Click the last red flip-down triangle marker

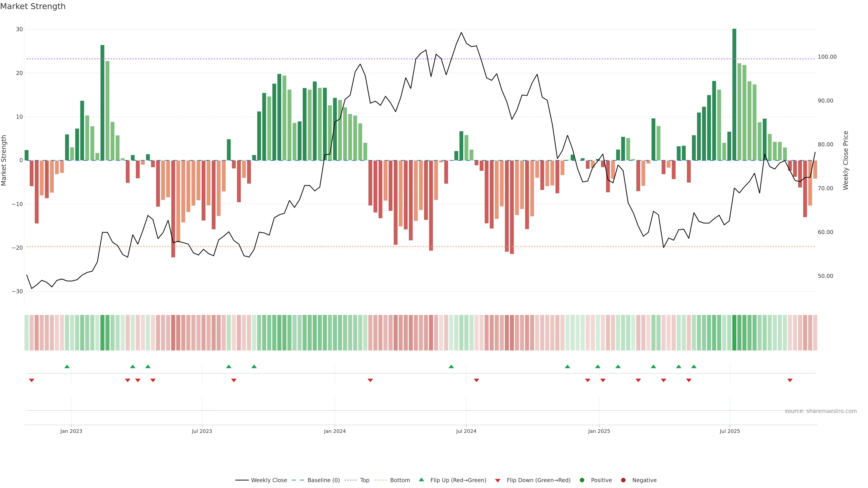[x=790, y=380]
